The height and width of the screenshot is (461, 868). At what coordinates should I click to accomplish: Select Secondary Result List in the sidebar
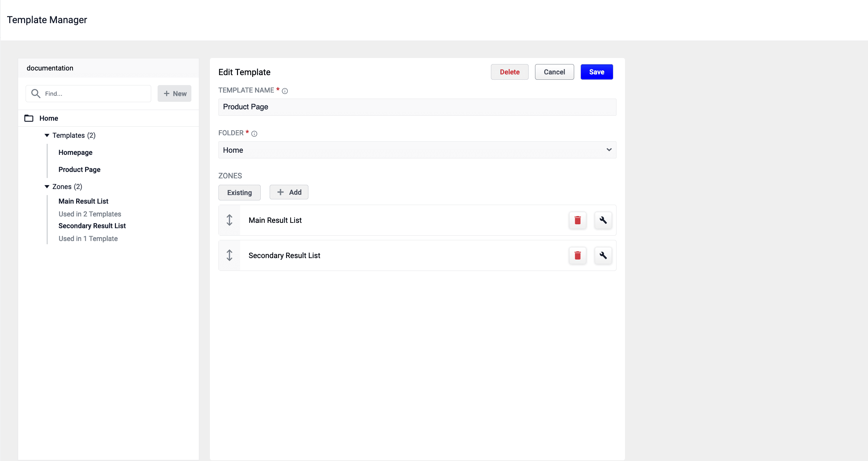click(92, 226)
